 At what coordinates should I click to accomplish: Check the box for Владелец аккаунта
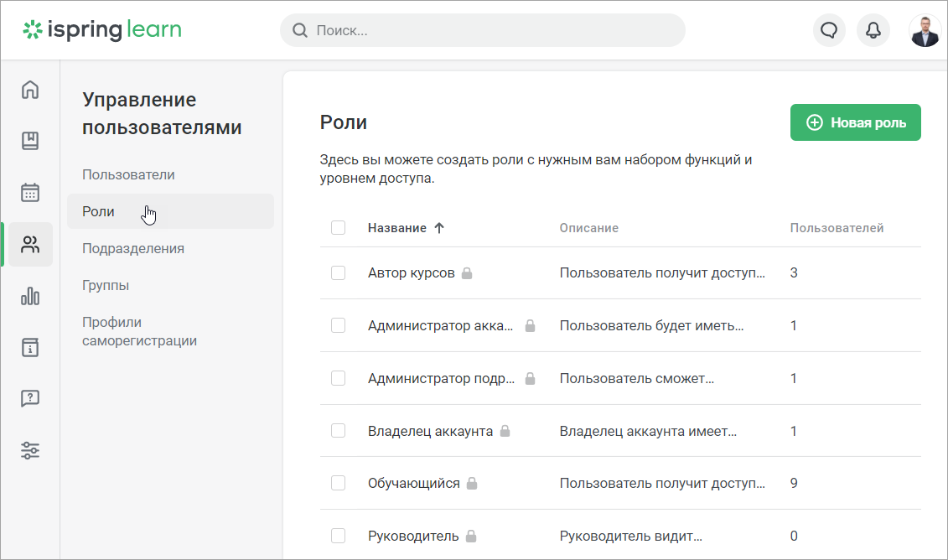(338, 431)
